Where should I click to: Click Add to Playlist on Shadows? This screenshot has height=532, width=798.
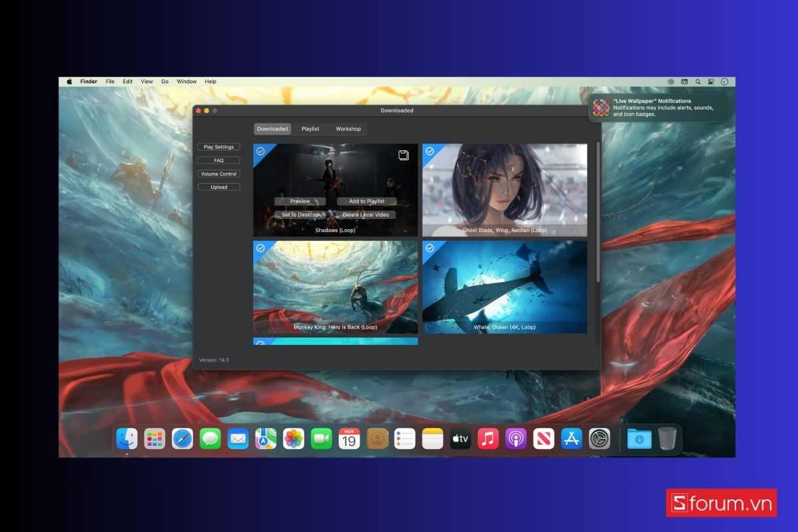(366, 201)
